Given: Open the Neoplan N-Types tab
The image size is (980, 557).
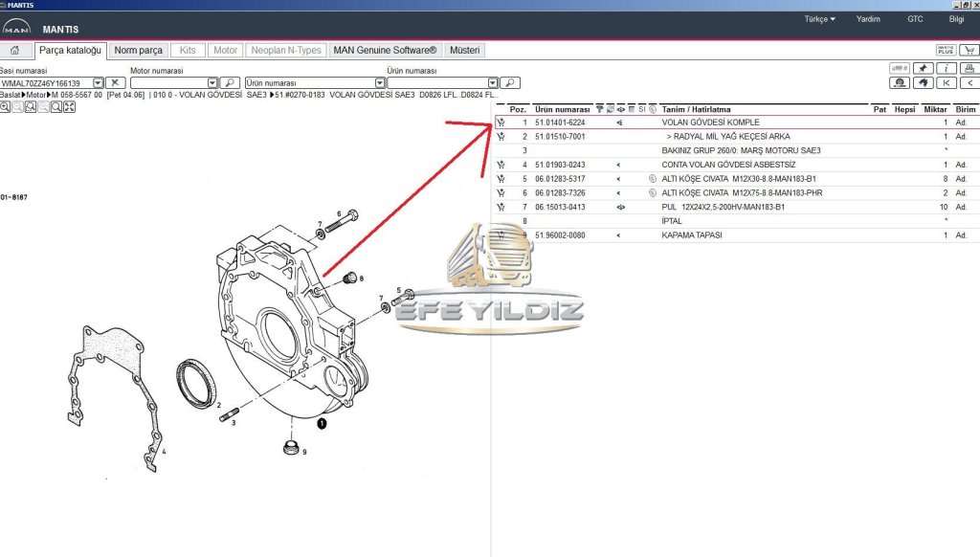Looking at the screenshot, I should [285, 50].
